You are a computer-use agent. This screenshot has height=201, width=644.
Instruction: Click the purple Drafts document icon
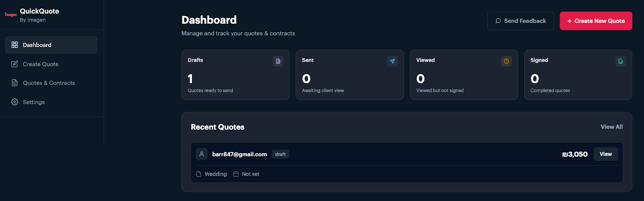coord(278,61)
